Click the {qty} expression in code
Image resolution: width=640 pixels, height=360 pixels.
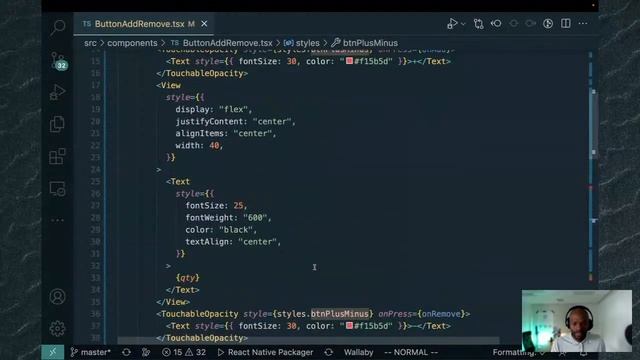click(187, 278)
